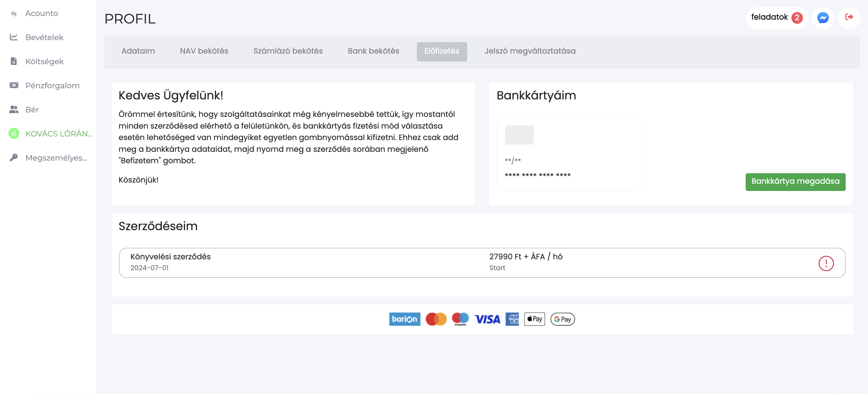Click the Bevételek chart icon
868x394 pixels.
coord(14,37)
